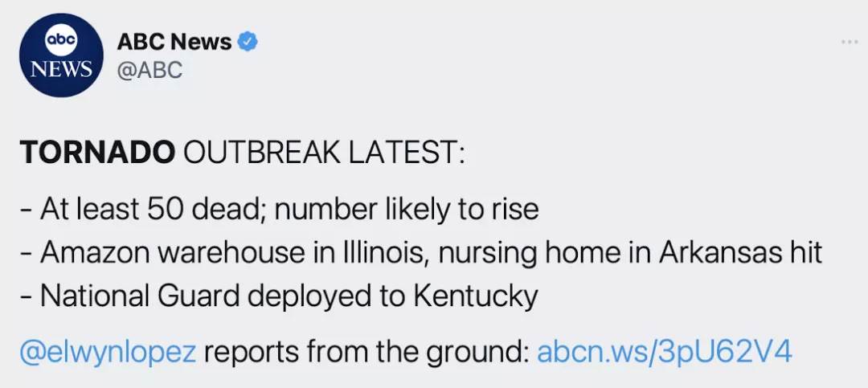The image size is (868, 388).
Task: Click 'reports from the ground:' text
Action: coord(366,352)
